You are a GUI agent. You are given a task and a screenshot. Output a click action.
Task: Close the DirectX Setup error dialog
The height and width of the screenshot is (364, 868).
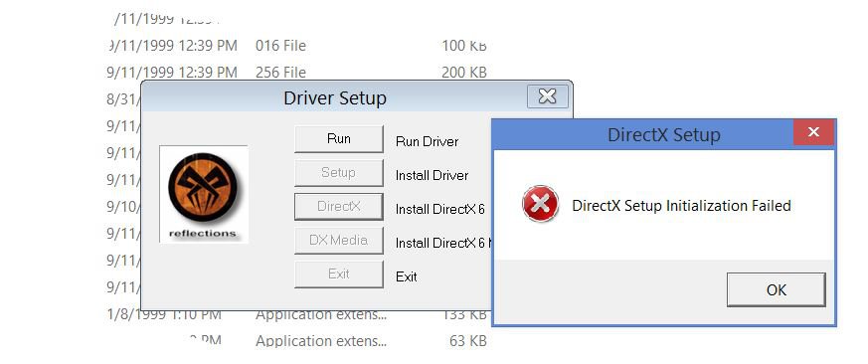pyautogui.click(x=813, y=132)
